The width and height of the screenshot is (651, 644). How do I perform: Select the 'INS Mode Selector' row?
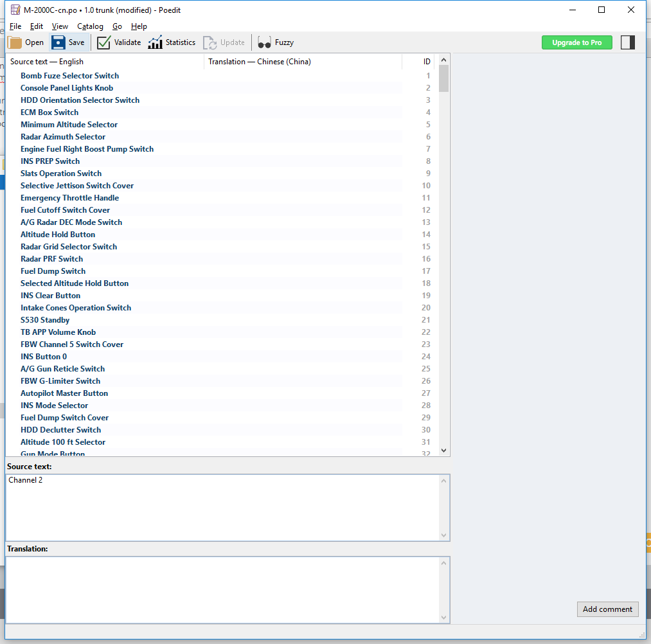coord(54,406)
